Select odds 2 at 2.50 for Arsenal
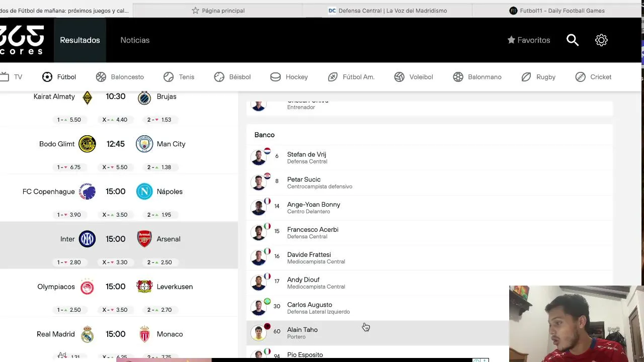 point(159,262)
